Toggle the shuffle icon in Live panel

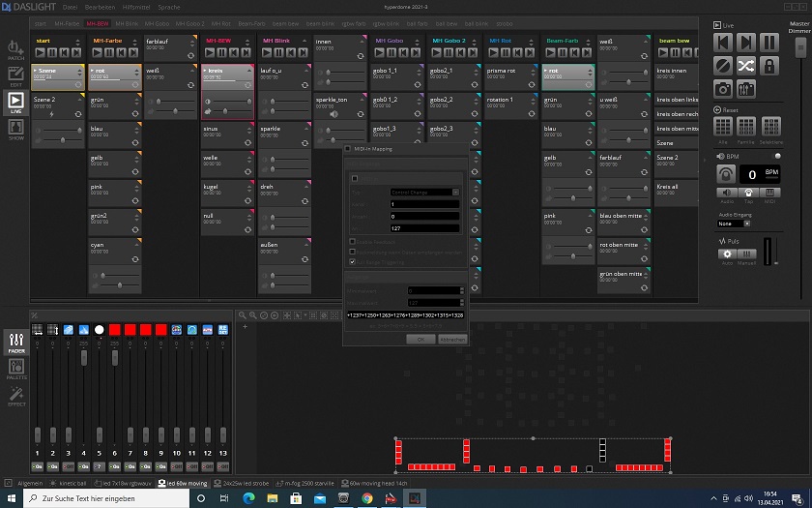746,66
